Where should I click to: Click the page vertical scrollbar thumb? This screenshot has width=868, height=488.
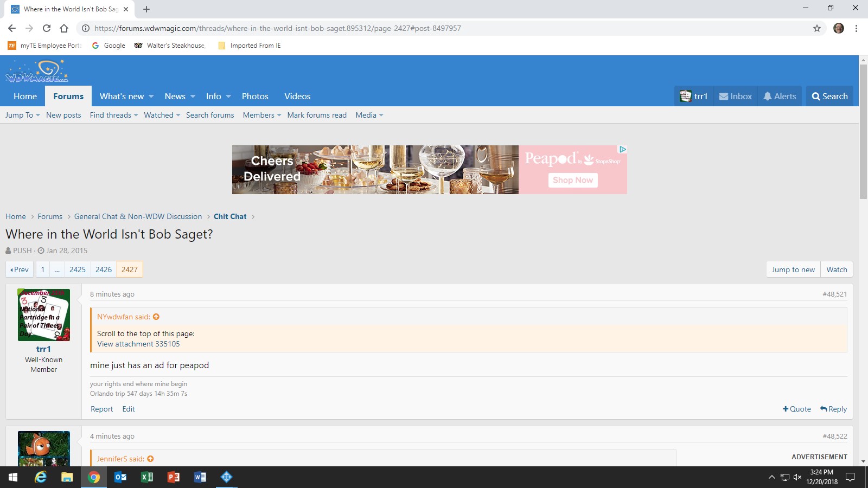pos(863,130)
